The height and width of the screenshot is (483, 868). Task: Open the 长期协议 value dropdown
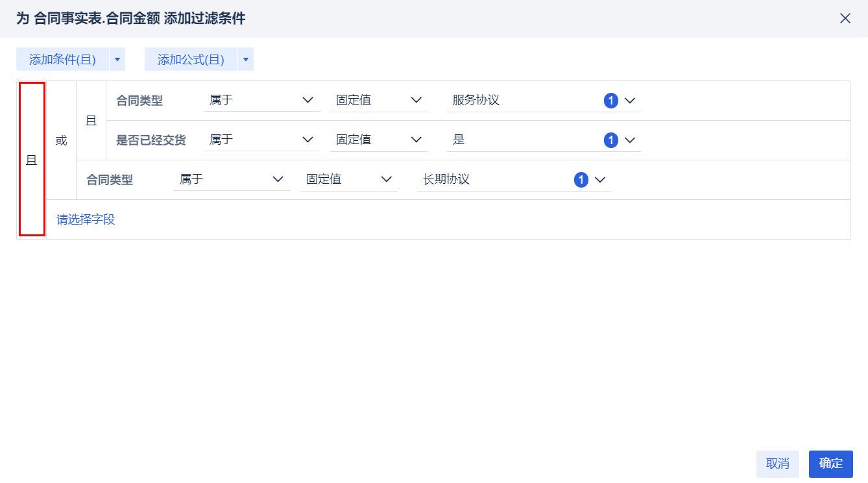pos(514,179)
